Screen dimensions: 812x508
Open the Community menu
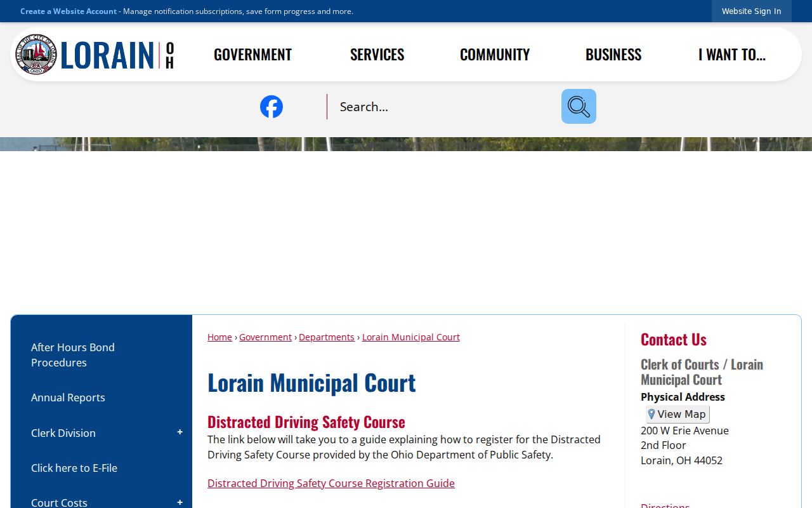[495, 55]
